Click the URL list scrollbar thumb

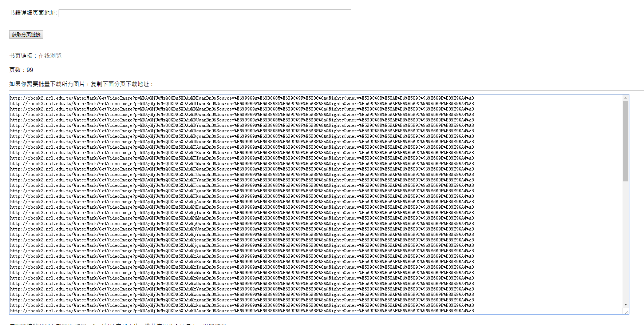coord(625,141)
